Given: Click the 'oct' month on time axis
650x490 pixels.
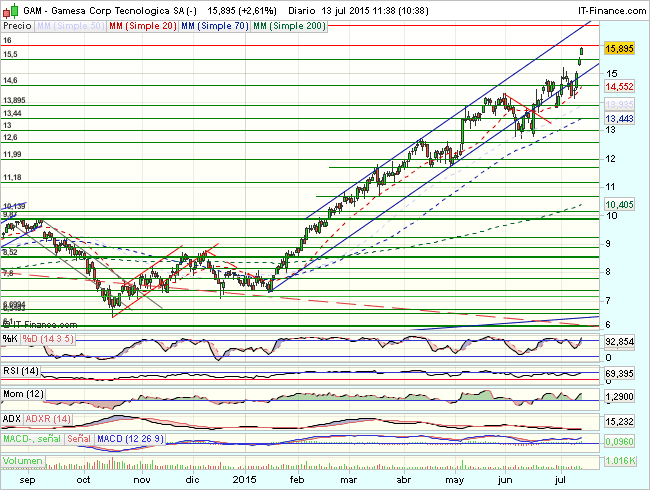Looking at the screenshot, I should pos(83,480).
